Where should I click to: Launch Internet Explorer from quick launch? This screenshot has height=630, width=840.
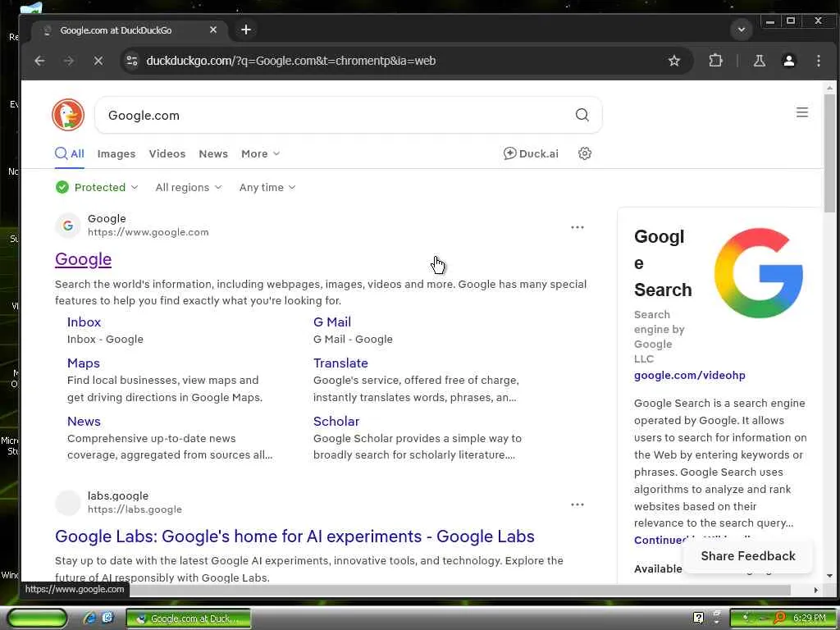[90, 619]
